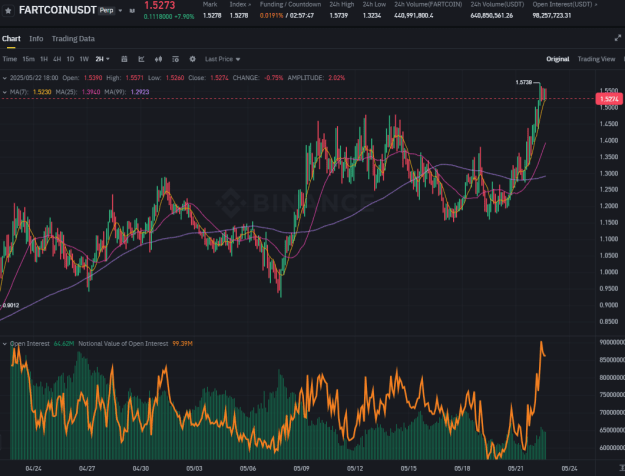Click the MA(7) value 1.5230
The image size is (625, 476).
tap(42, 92)
